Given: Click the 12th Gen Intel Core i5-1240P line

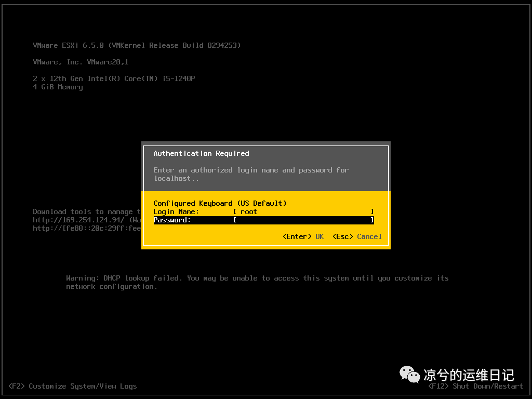Looking at the screenshot, I should tap(114, 78).
